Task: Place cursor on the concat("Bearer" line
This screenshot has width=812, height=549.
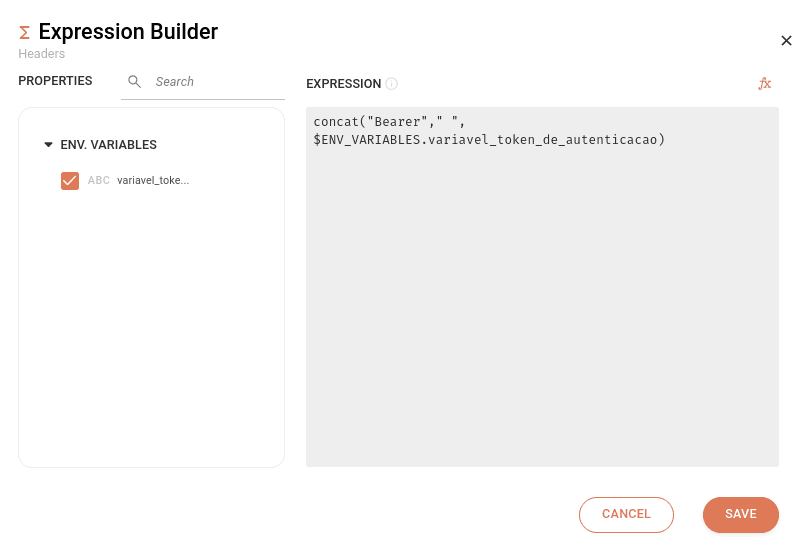Action: [389, 122]
